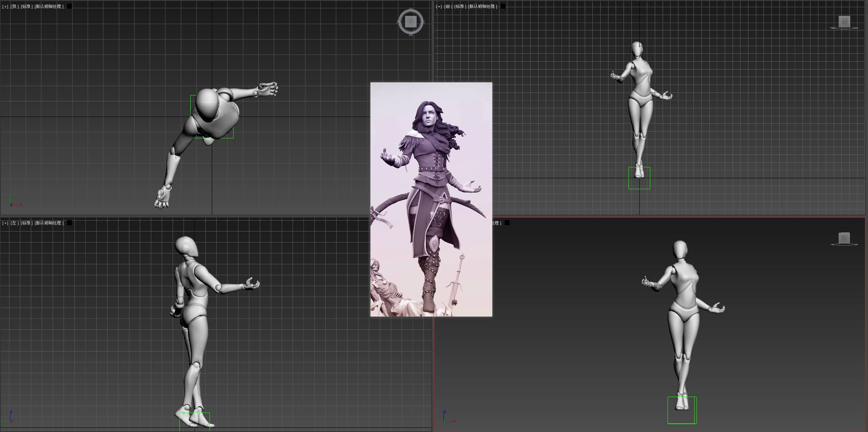Select the mannequin's feet in the bottom-right viewport
This screenshot has width=868, height=432.
[682, 402]
